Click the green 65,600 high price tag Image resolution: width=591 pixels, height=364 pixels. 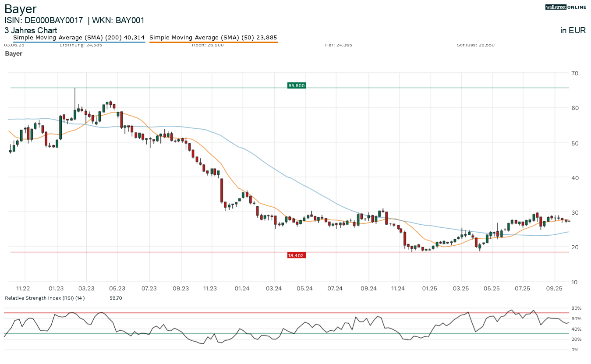296,85
